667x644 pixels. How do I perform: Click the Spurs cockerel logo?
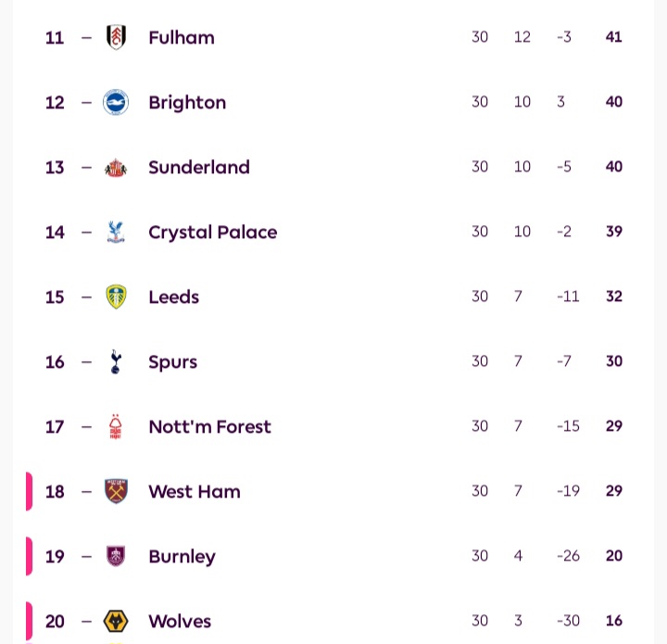116,361
